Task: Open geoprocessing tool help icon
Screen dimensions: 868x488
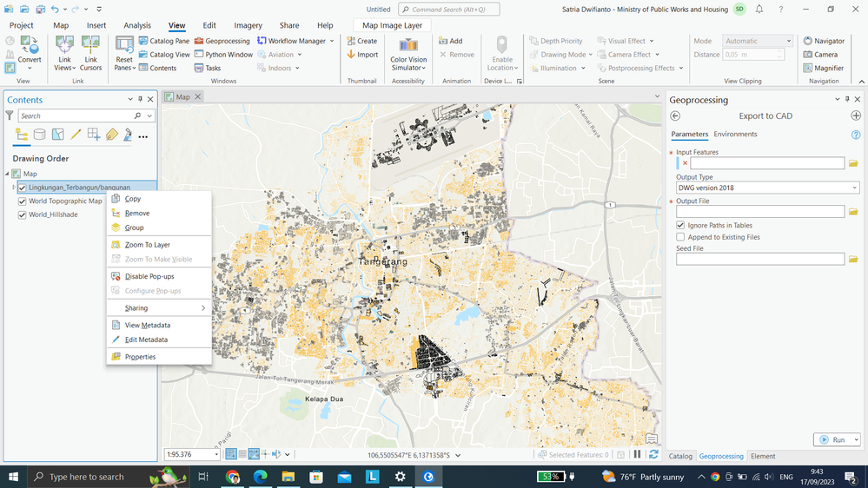Action: pyautogui.click(x=856, y=135)
